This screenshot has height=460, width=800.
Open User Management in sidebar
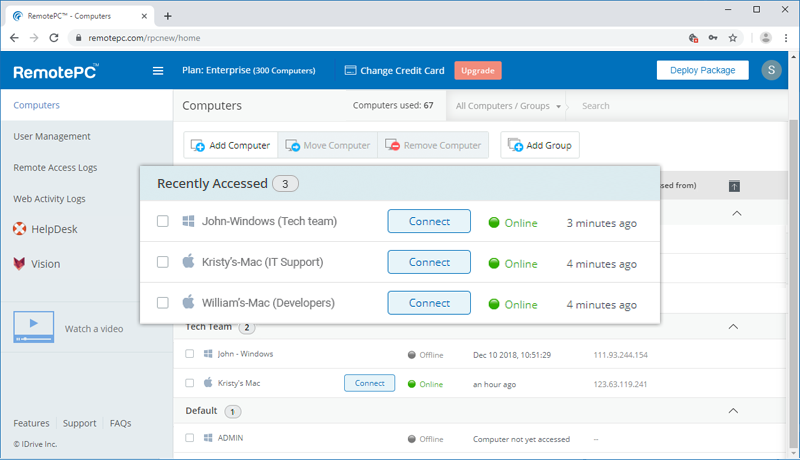tap(52, 136)
